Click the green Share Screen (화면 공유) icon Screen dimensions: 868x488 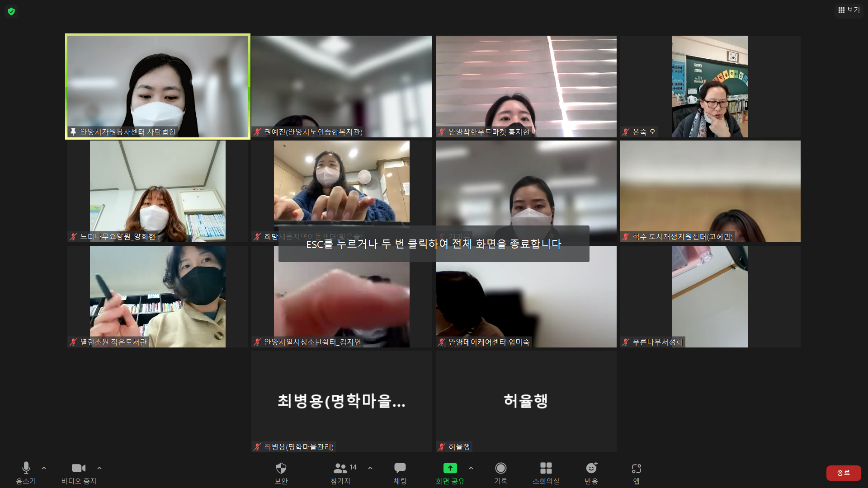pos(450,468)
